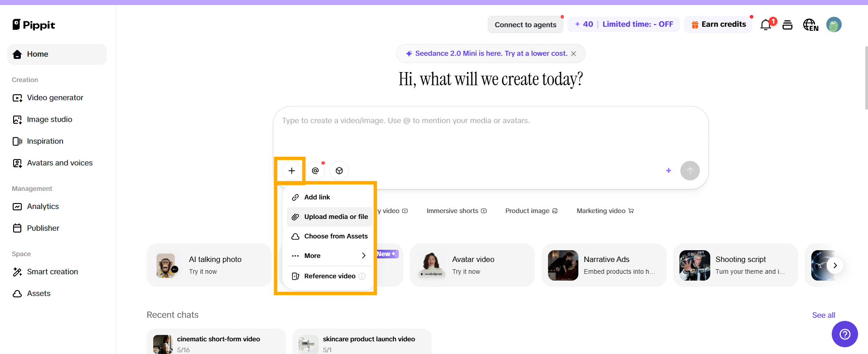Click the @ mention button

(x=315, y=171)
